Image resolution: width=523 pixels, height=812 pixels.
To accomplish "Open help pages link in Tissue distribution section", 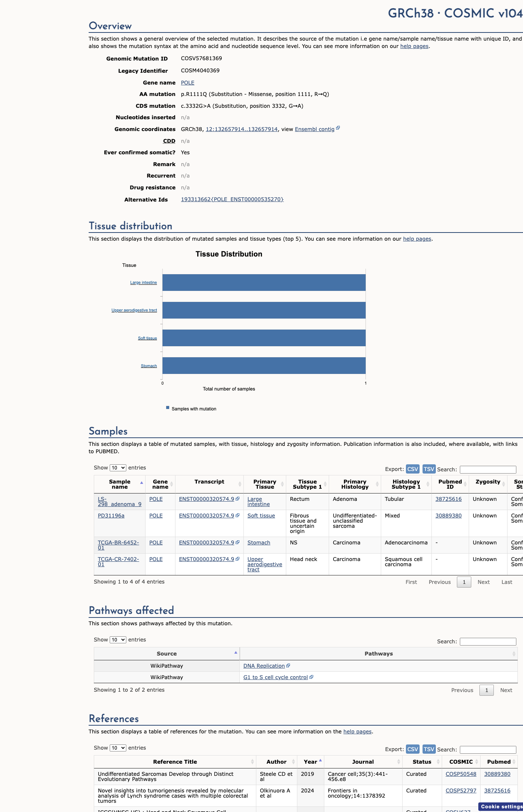I will point(417,239).
